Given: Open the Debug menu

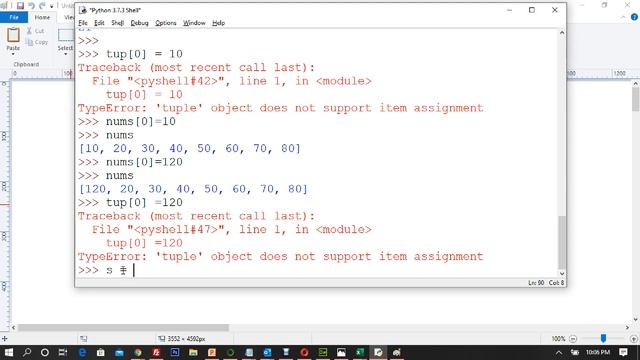Looking at the screenshot, I should (x=139, y=23).
